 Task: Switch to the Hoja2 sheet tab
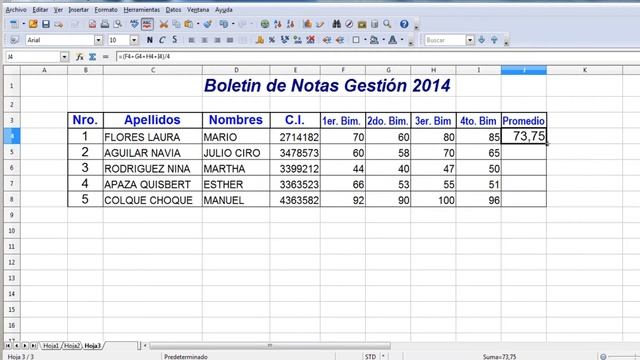pyautogui.click(x=72, y=346)
